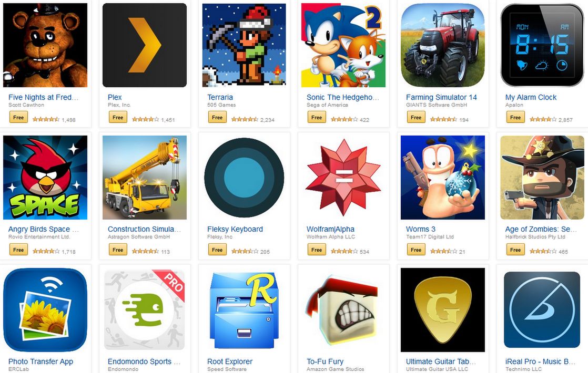Click Free button for Age of Zombies
Image resolution: width=588 pixels, height=373 pixels.
[x=515, y=250]
